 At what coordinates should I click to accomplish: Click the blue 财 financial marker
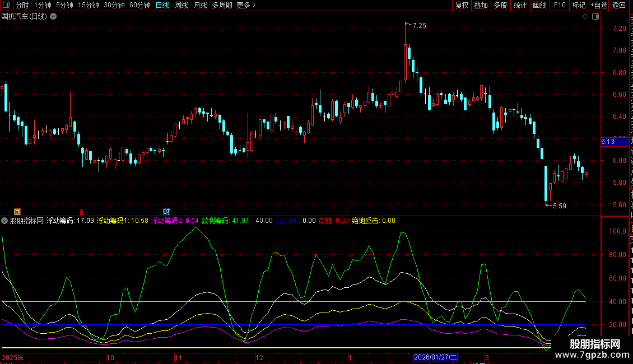166,211
